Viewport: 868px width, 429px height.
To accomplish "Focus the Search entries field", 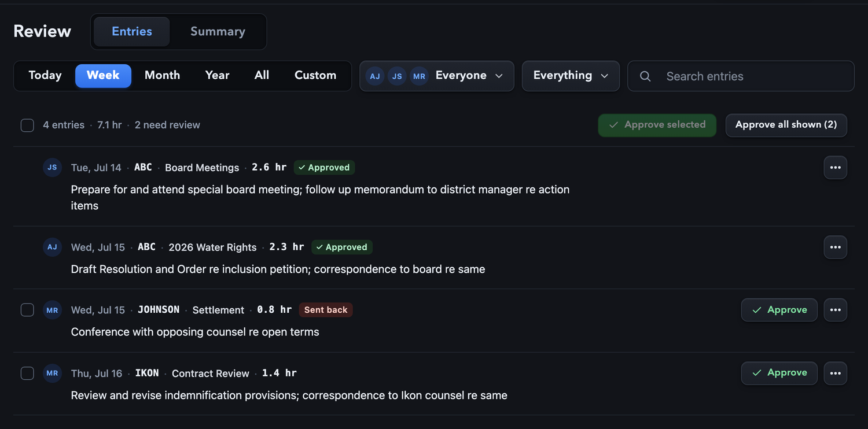I will pyautogui.click(x=741, y=76).
